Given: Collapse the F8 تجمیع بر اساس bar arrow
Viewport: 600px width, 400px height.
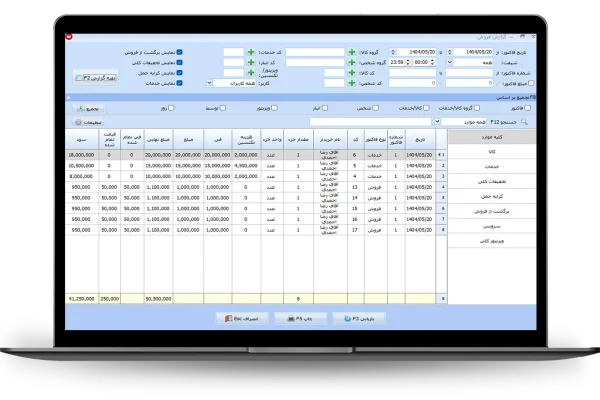Looking at the screenshot, I should (x=69, y=98).
